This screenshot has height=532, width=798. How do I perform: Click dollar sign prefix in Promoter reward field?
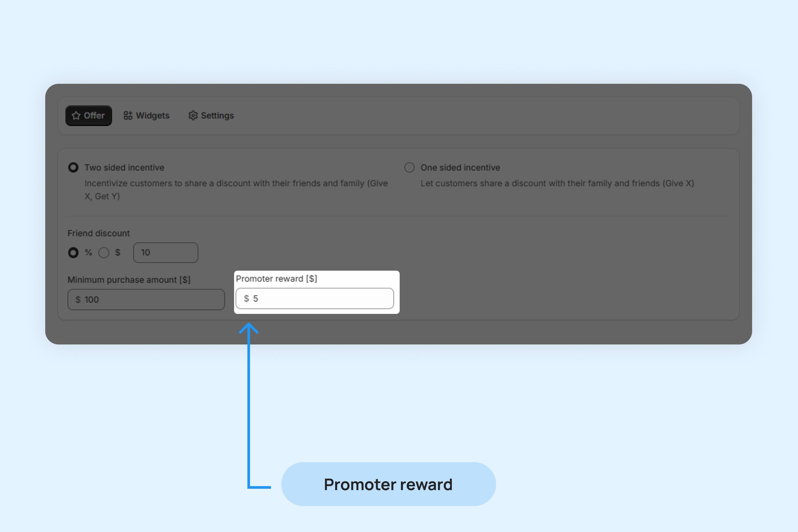247,299
